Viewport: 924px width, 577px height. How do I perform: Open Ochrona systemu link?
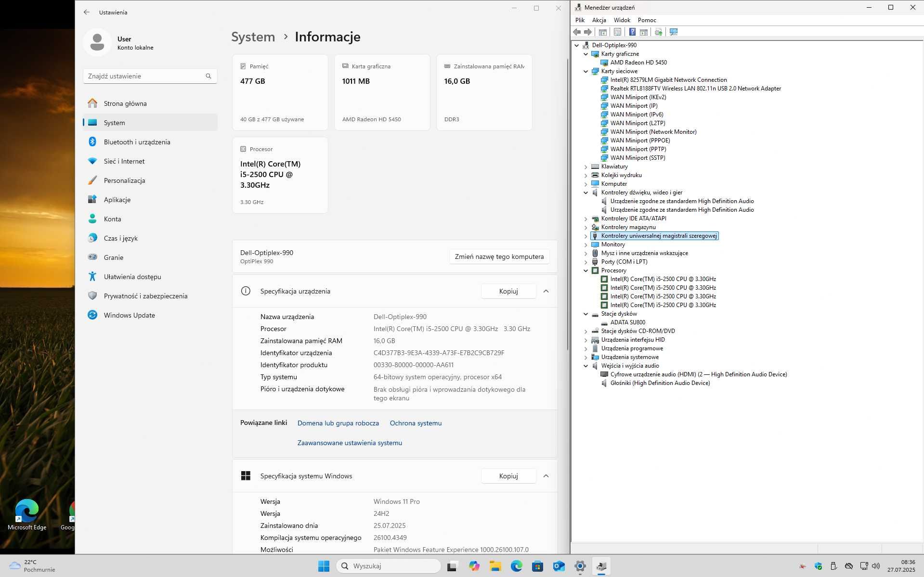(x=416, y=423)
